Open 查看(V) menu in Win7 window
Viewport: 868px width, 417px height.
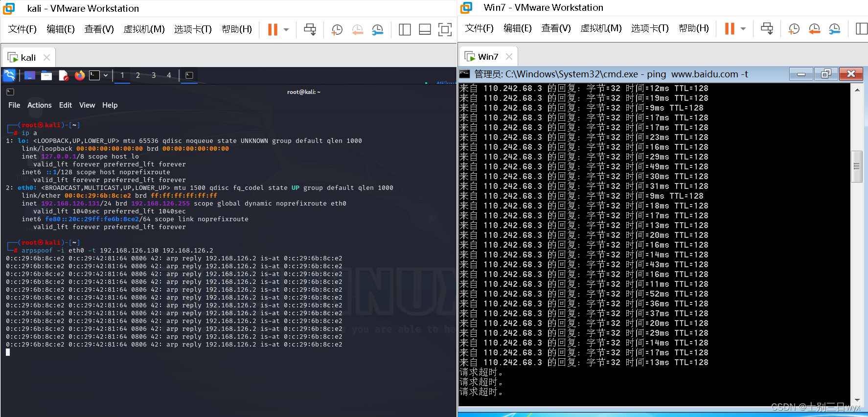556,28
